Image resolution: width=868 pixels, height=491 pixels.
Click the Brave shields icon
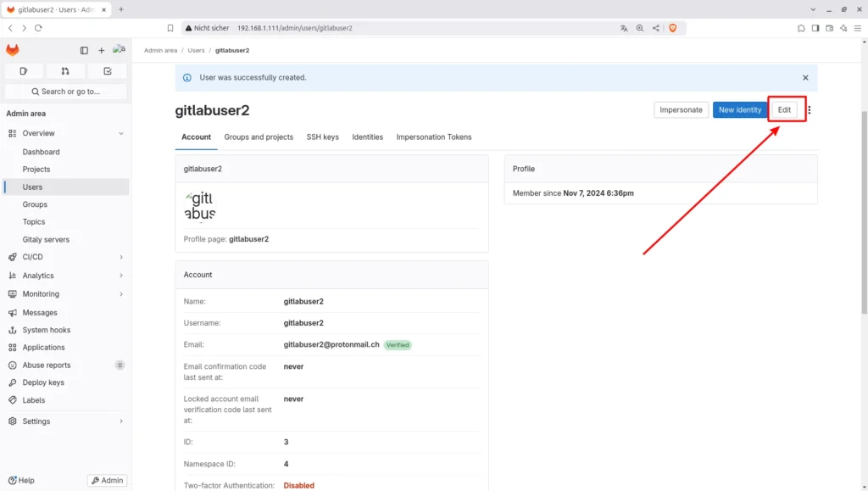click(x=673, y=28)
